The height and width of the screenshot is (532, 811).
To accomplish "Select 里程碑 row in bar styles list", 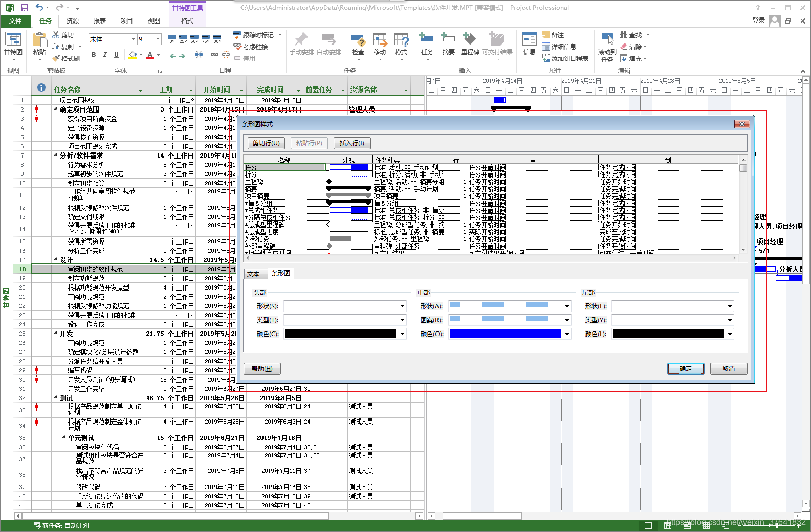I will tap(491, 182).
